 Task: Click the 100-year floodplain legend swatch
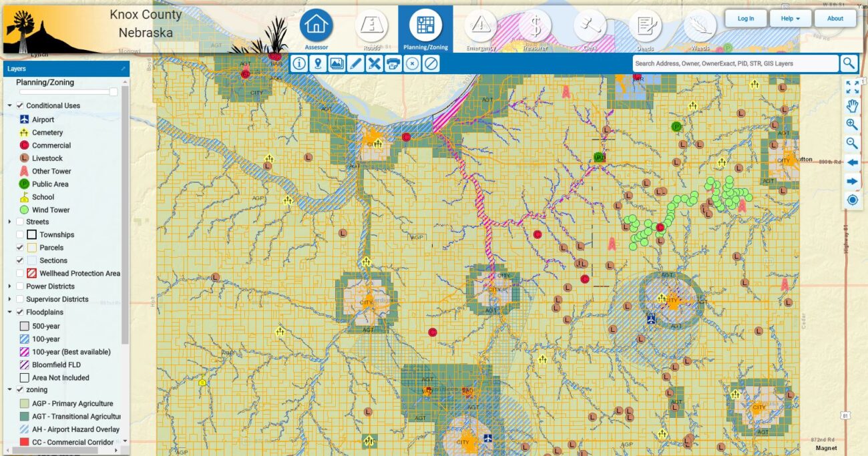pos(24,339)
